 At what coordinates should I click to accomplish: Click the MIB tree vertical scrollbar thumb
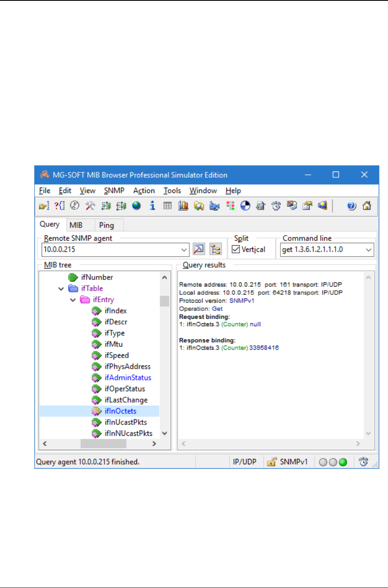(165, 301)
